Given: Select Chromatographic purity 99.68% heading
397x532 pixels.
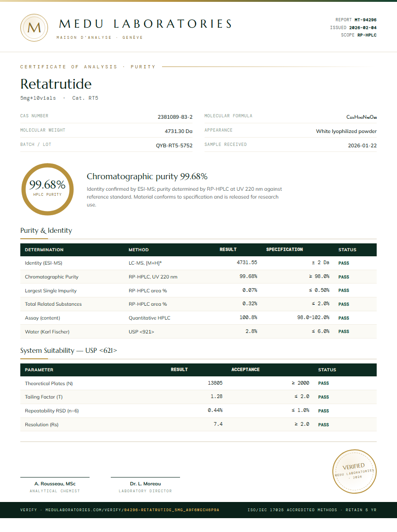Looking at the screenshot, I should point(147,176).
